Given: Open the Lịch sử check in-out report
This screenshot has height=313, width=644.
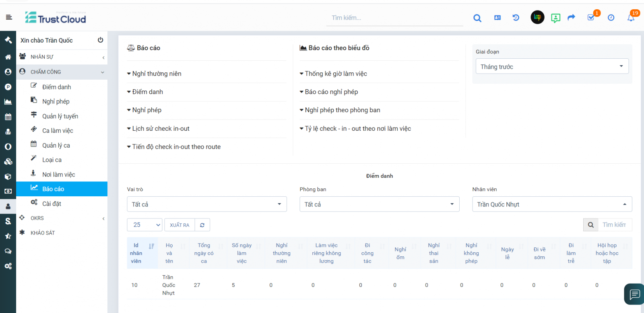Looking at the screenshot, I should [x=161, y=129].
